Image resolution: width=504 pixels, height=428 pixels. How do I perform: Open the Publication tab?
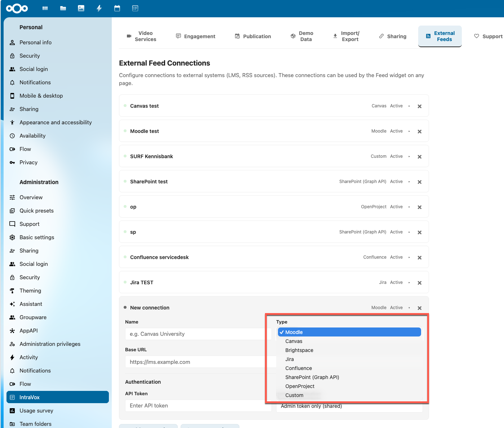click(253, 36)
